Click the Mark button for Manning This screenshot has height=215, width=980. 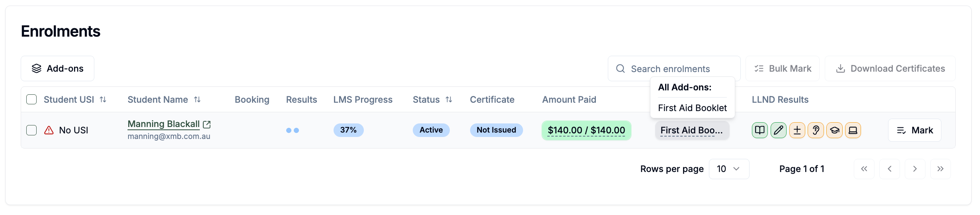914,130
